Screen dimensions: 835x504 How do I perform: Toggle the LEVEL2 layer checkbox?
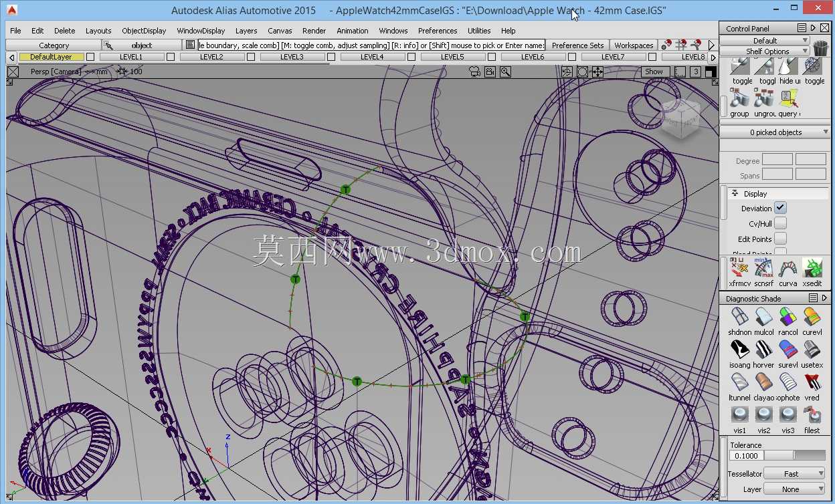point(251,57)
